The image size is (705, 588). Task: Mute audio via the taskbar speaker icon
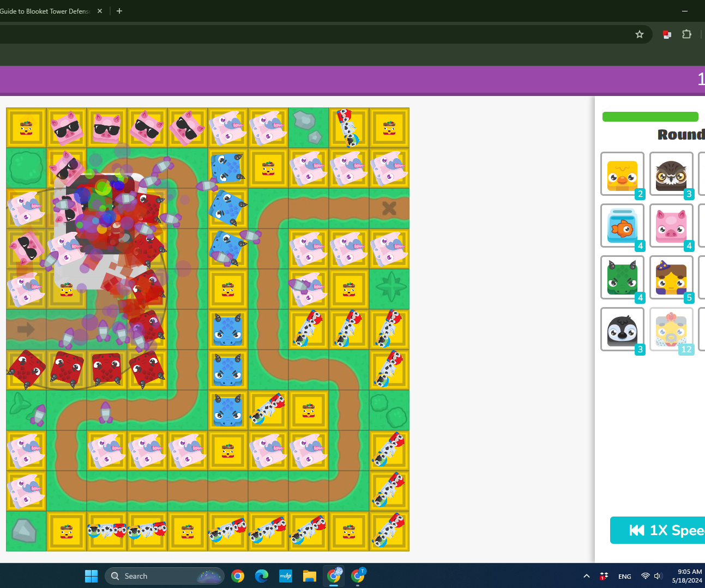coord(658,576)
